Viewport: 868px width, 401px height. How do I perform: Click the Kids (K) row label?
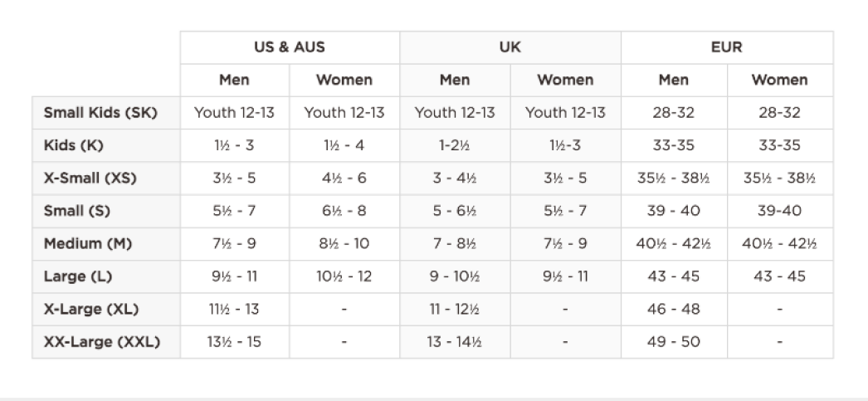pyautogui.click(x=72, y=145)
